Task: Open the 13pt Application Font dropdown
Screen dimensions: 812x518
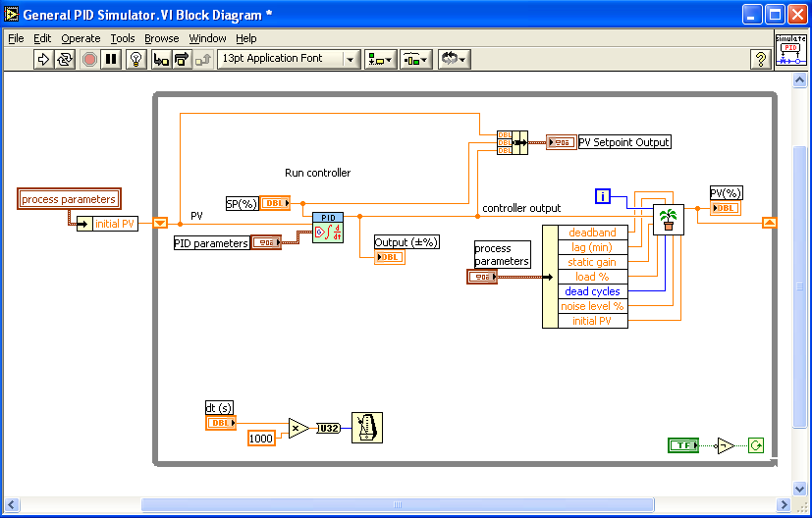Action: (x=289, y=59)
